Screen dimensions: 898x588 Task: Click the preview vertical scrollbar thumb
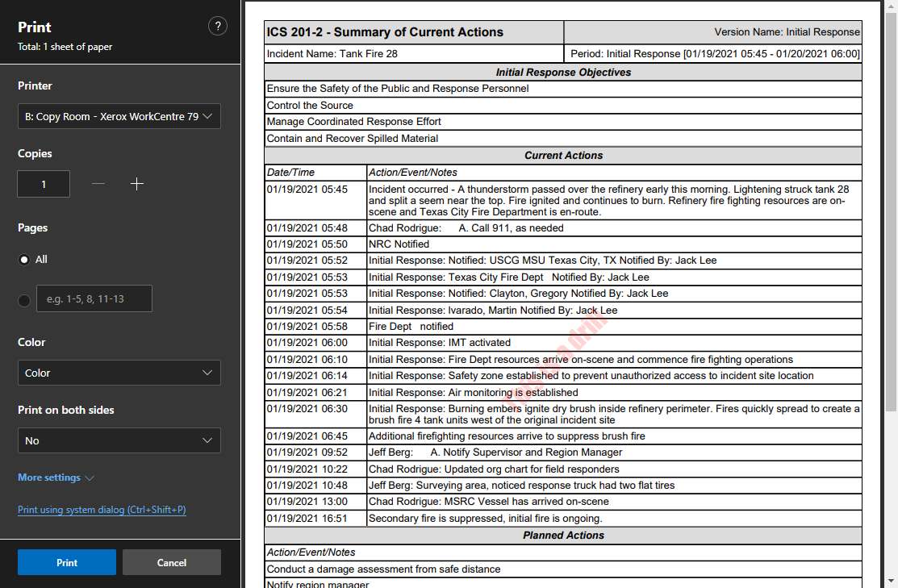[891, 212]
